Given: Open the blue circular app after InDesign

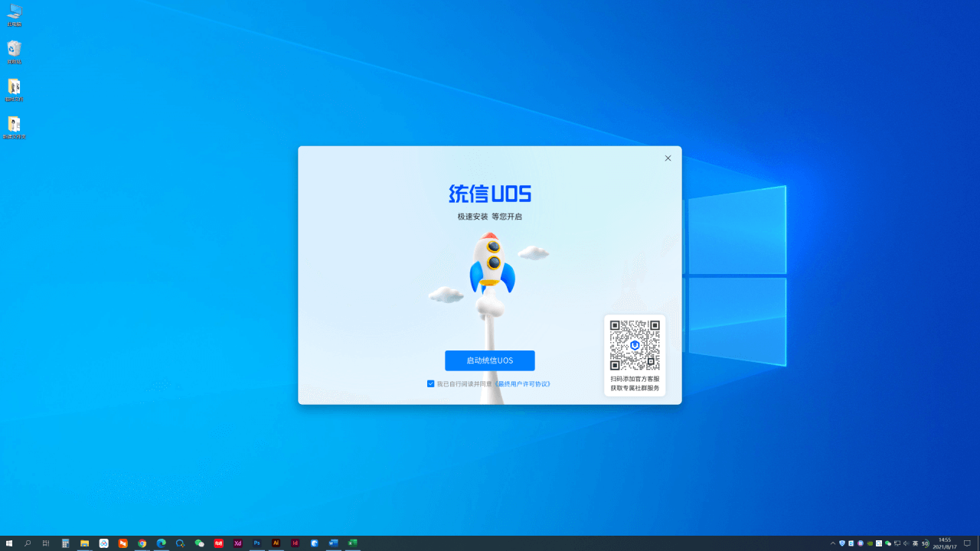Looking at the screenshot, I should [315, 543].
